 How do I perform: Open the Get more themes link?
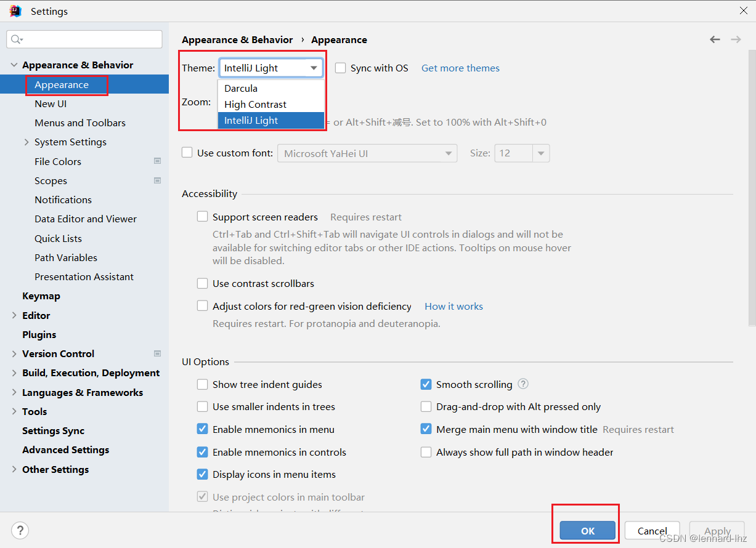point(460,68)
